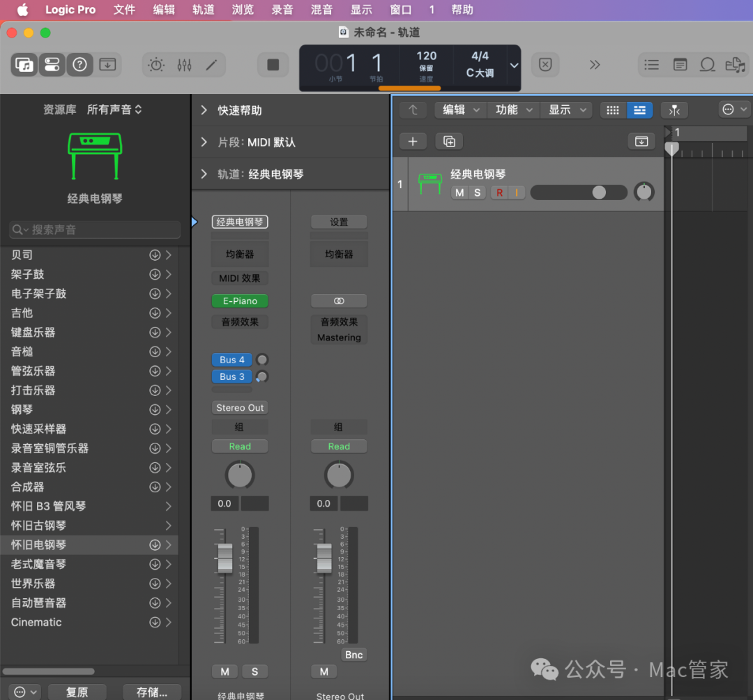Open the Mixer sliders icon
The width and height of the screenshot is (753, 700).
point(184,65)
